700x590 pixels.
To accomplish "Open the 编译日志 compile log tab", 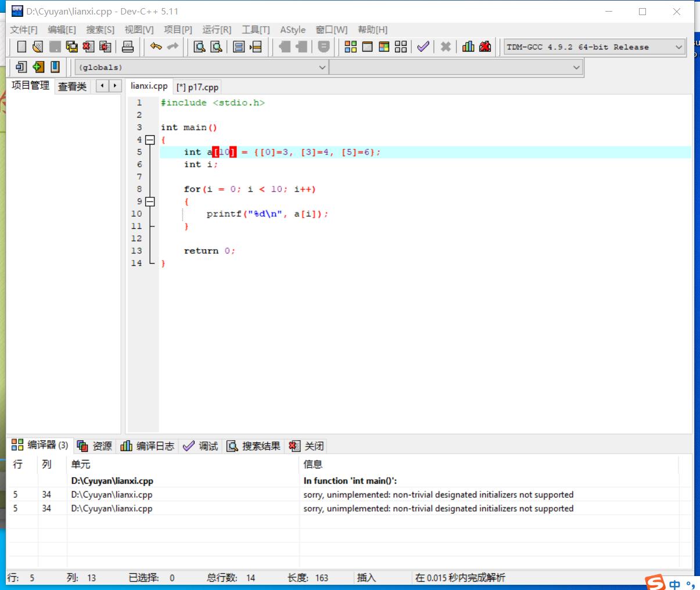I will point(148,446).
